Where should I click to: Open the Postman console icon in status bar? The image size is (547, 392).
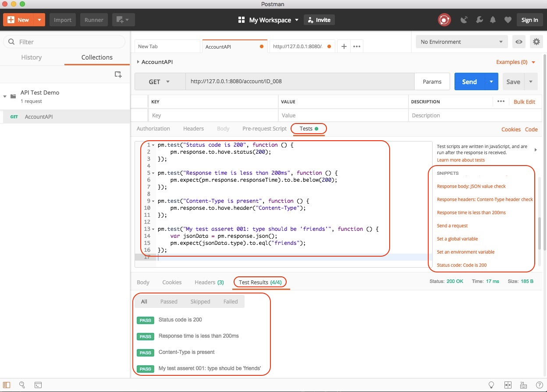pyautogui.click(x=38, y=385)
